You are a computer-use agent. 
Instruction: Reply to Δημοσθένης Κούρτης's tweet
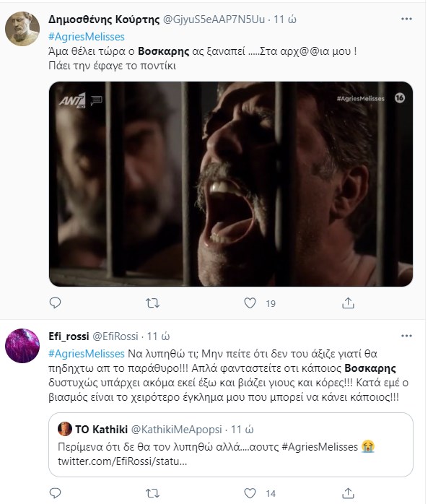[x=56, y=303]
